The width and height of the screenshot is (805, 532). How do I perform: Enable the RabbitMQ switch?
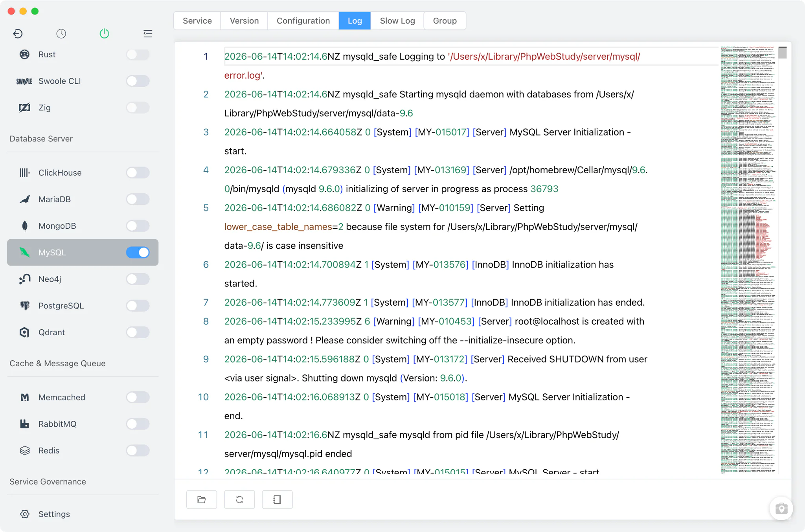138,424
